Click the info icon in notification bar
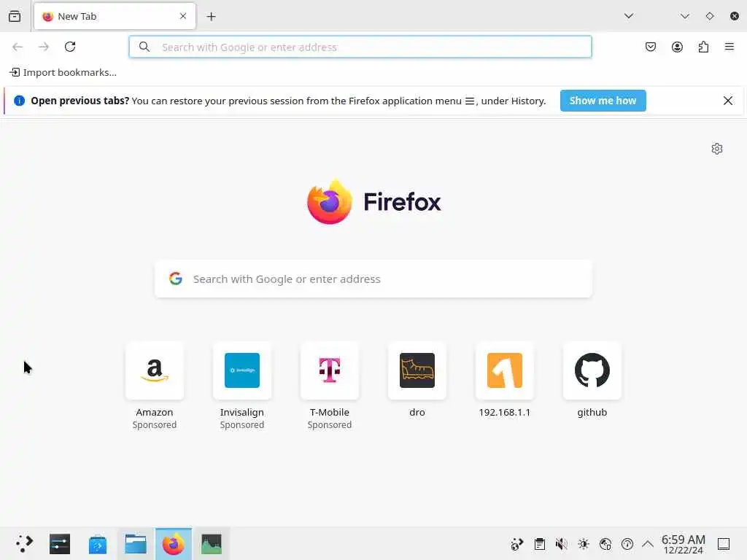The height and width of the screenshot is (560, 747). click(x=19, y=101)
